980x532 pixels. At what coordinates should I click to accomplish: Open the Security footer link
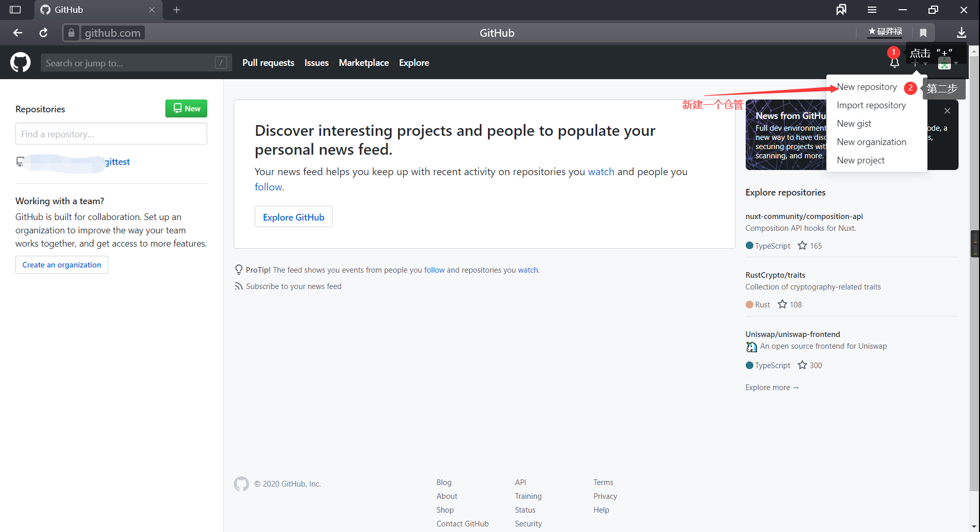(528, 524)
